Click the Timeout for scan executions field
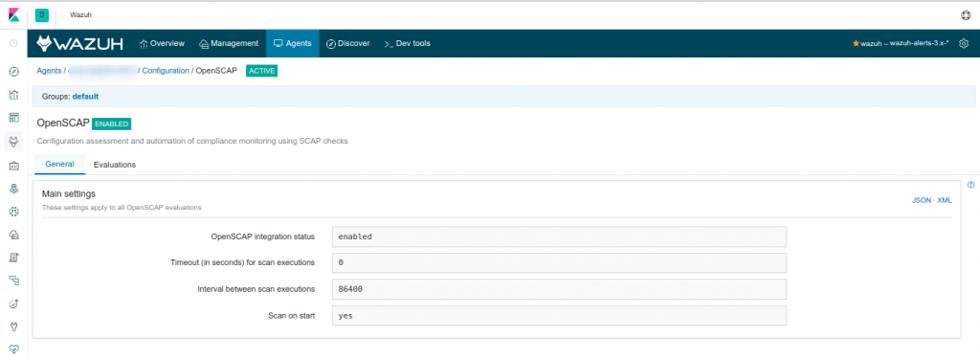Screen dimensions: 980x360 pyautogui.click(x=559, y=263)
